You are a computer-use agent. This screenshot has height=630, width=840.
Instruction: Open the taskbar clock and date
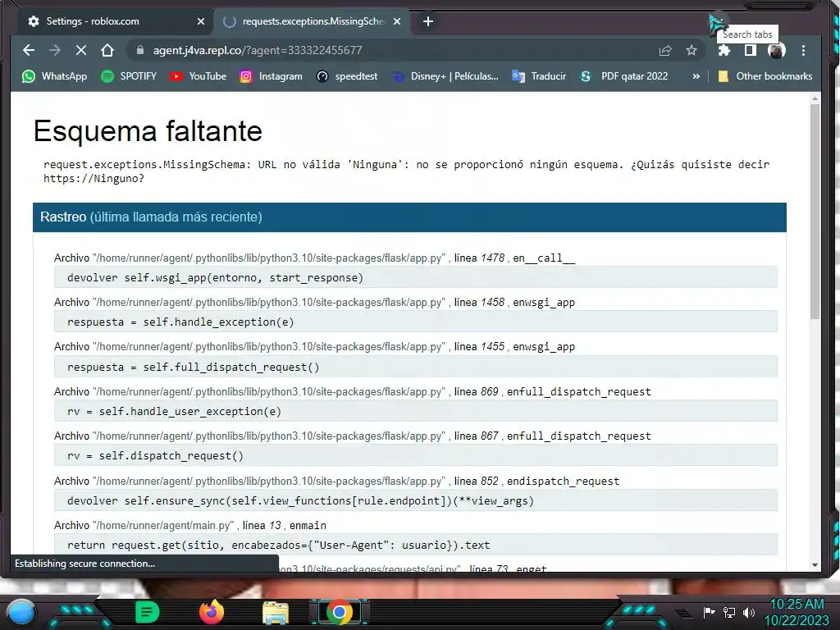click(797, 612)
